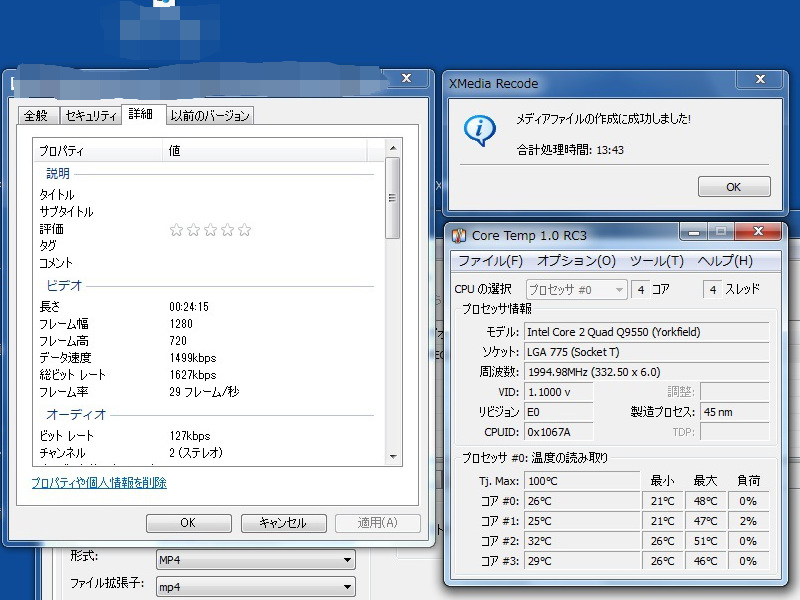The image size is (800, 600).
Task: Click the VID field 1.1000 v
Action: coord(559,392)
